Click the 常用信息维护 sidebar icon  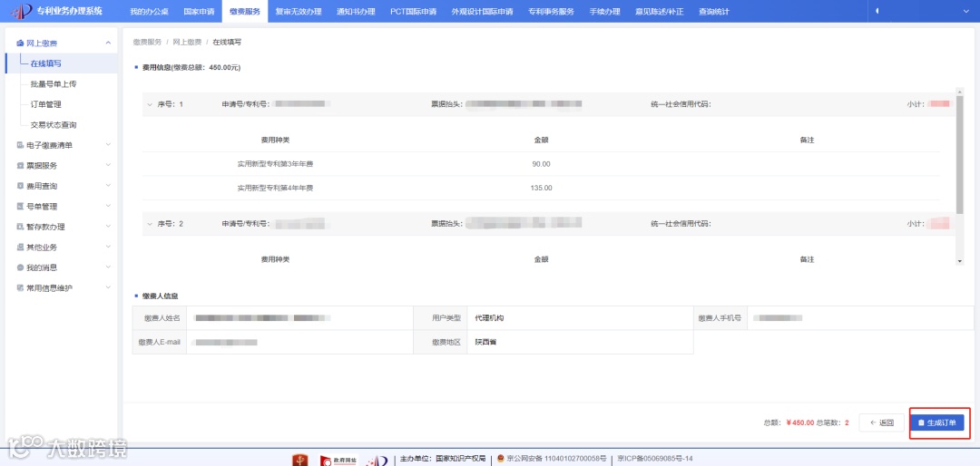click(20, 288)
